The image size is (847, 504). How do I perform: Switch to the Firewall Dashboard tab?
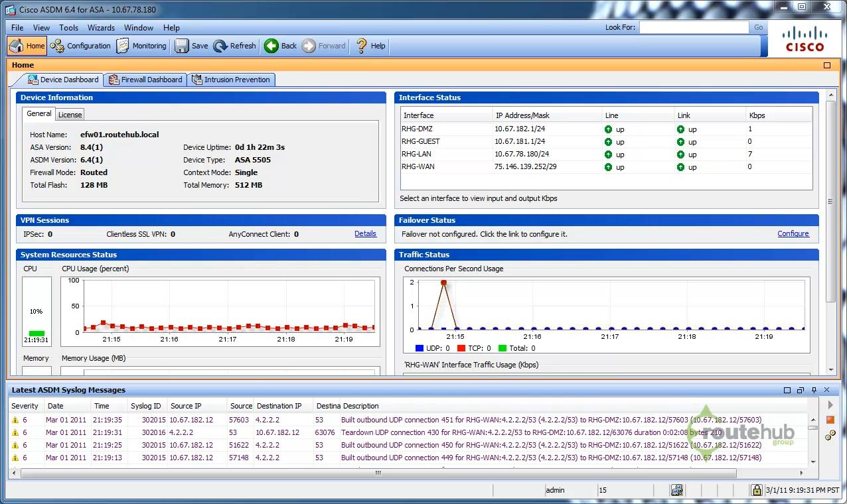tap(145, 80)
